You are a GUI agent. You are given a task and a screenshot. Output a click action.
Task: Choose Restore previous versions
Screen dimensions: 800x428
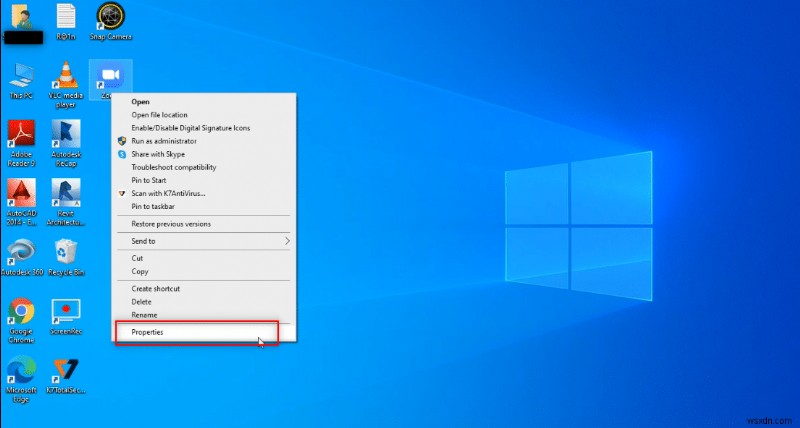coord(204,224)
